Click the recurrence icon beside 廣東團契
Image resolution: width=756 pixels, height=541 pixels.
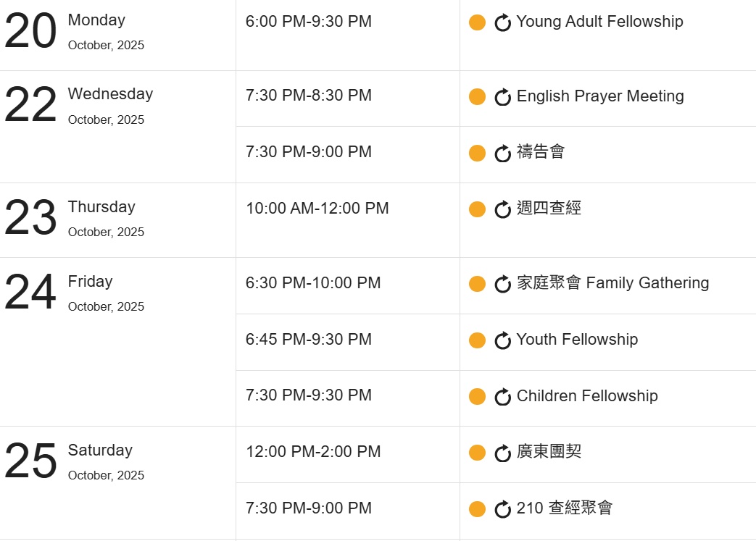(503, 453)
